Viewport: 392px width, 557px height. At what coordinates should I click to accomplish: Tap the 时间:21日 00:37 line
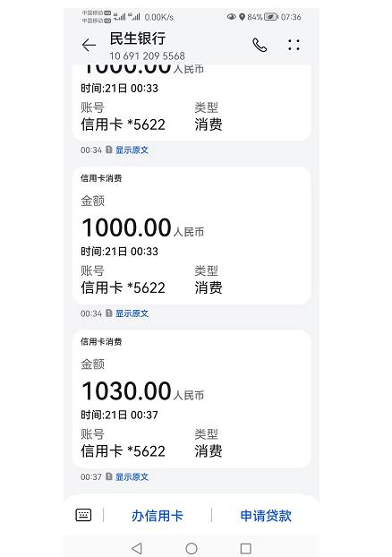pos(119,415)
